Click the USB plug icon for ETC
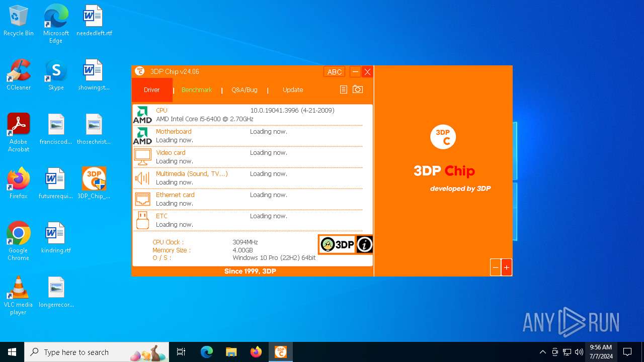This screenshot has width=644, height=362. click(142, 220)
